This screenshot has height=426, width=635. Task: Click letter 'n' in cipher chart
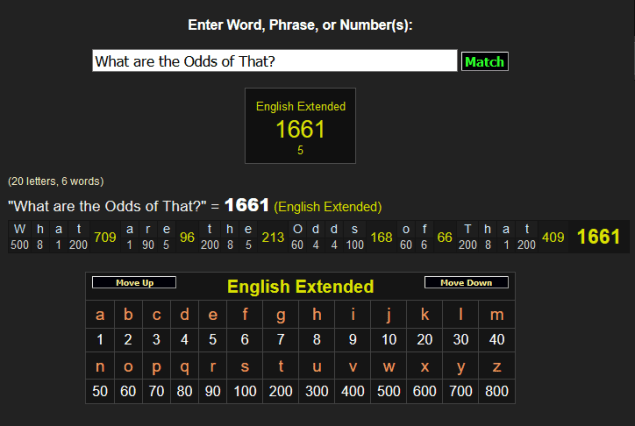pos(100,367)
